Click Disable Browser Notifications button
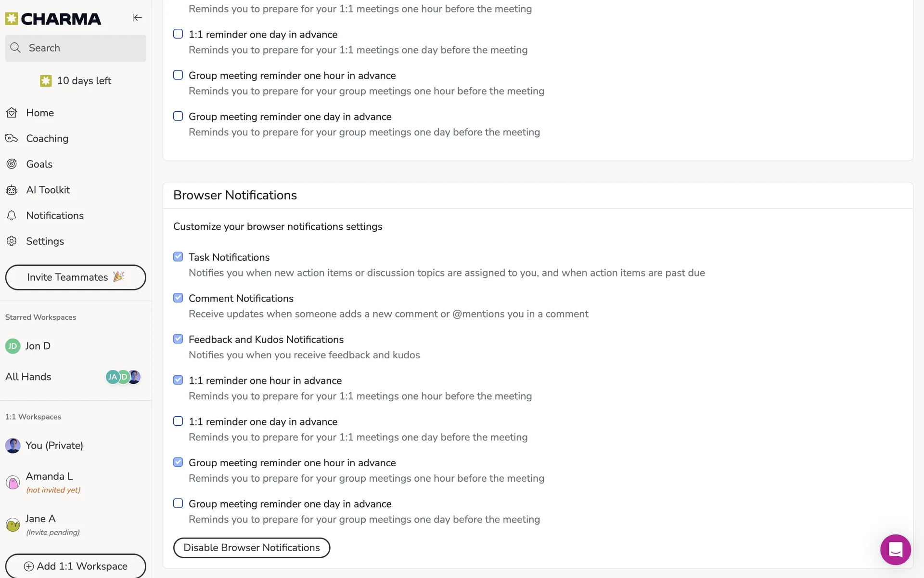924x578 pixels. click(x=251, y=548)
